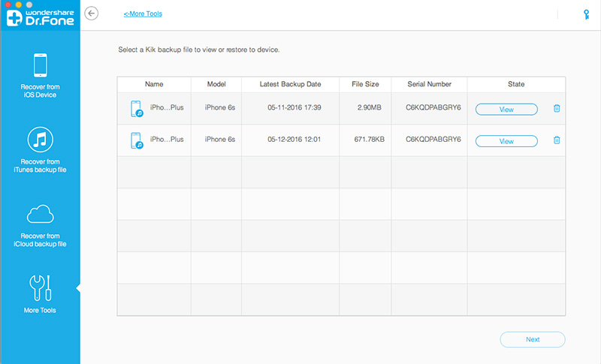The height and width of the screenshot is (364, 601).
Task: Click serial number in the 671.78KB row
Action: point(433,140)
